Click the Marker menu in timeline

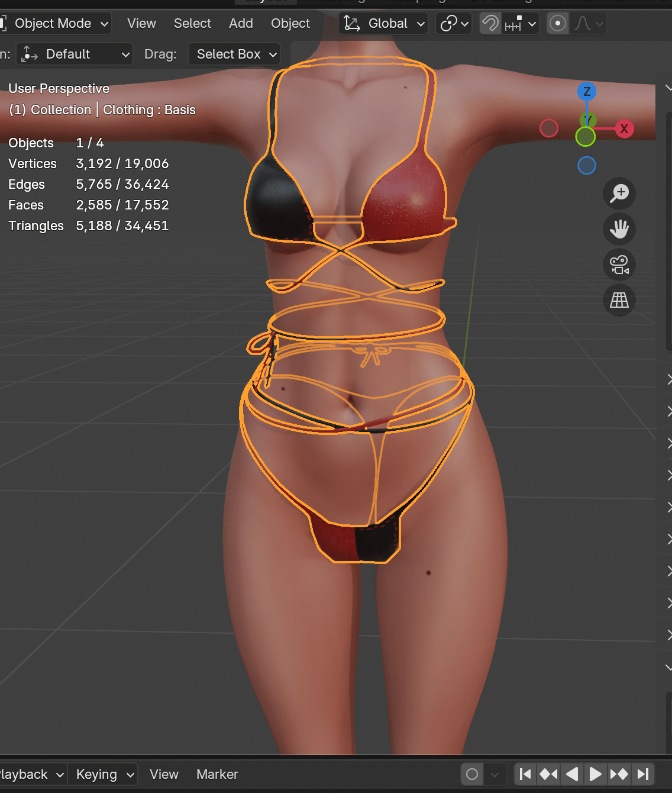click(x=217, y=774)
